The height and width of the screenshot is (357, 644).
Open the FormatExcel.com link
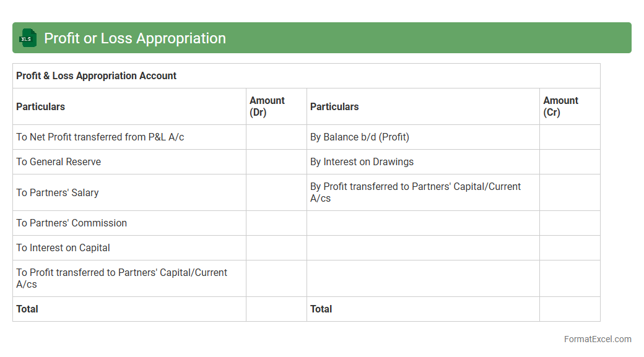point(597,339)
